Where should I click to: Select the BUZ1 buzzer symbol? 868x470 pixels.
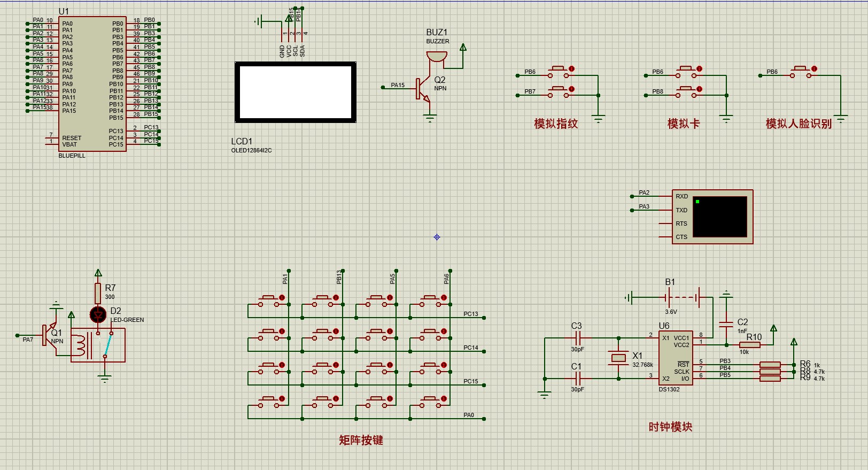(x=436, y=56)
